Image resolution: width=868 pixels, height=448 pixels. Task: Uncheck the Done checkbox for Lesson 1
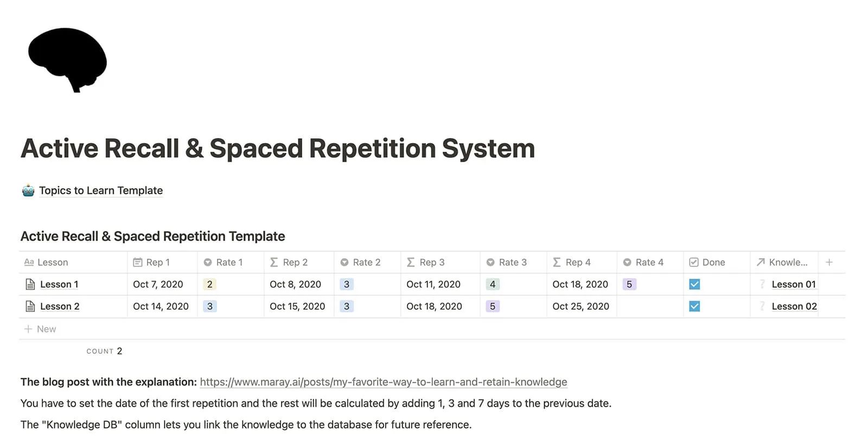tap(694, 284)
